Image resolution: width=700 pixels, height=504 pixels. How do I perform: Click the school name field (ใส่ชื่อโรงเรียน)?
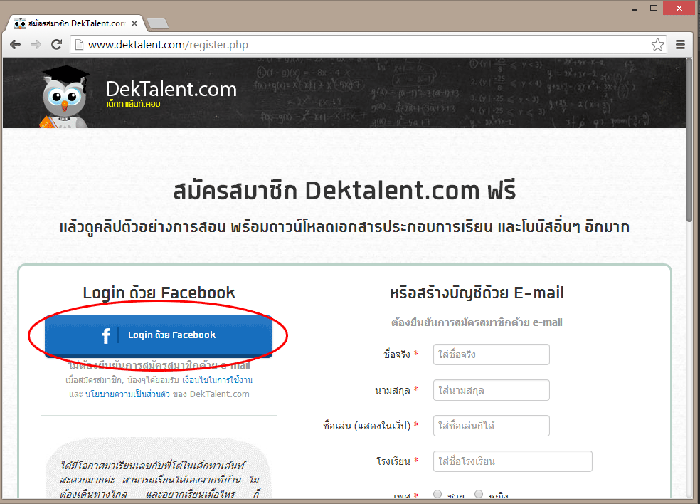511,461
